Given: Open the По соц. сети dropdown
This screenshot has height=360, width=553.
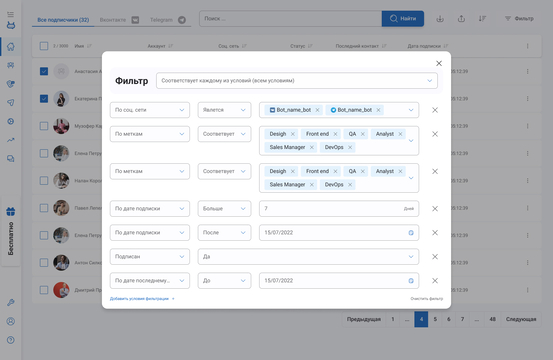Looking at the screenshot, I should pyautogui.click(x=150, y=110).
